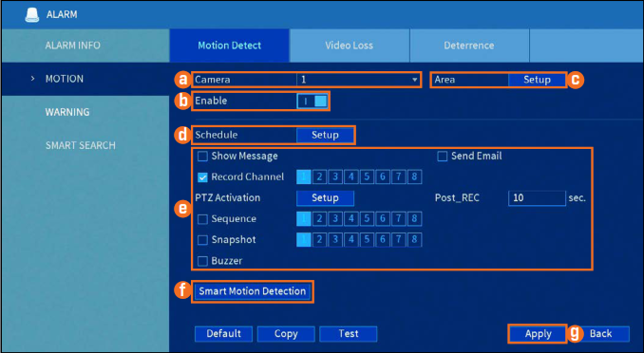Open the Camera dropdown list

point(358,80)
